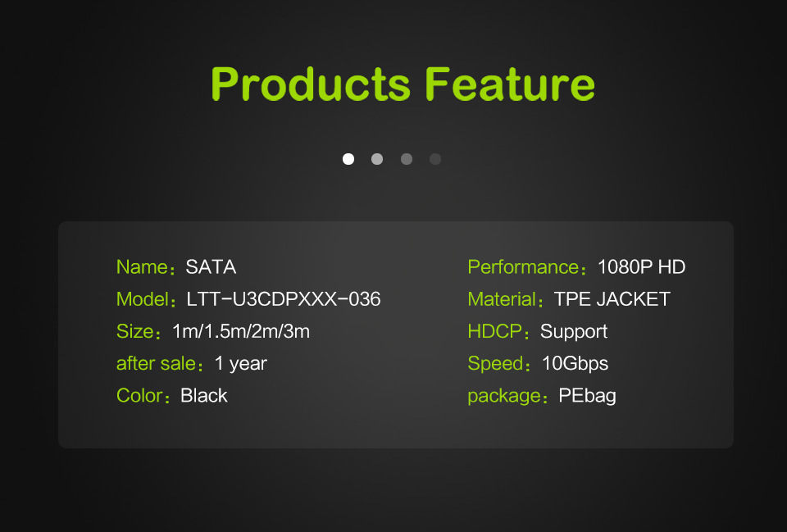Click the green HDCP label

[x=495, y=332]
